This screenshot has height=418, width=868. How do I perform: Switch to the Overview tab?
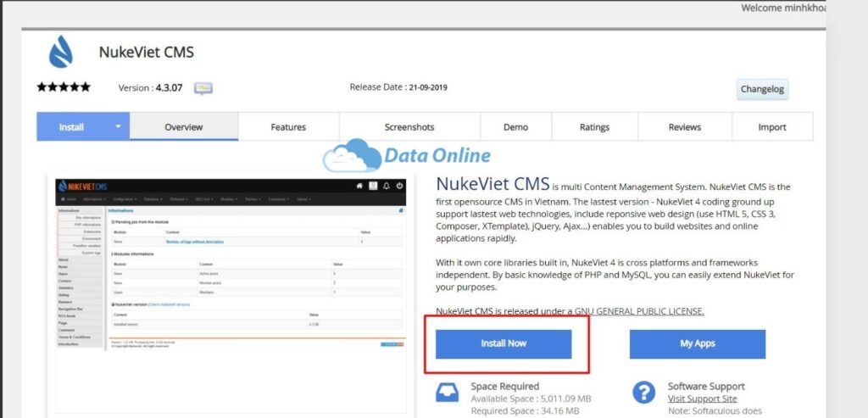point(184,127)
